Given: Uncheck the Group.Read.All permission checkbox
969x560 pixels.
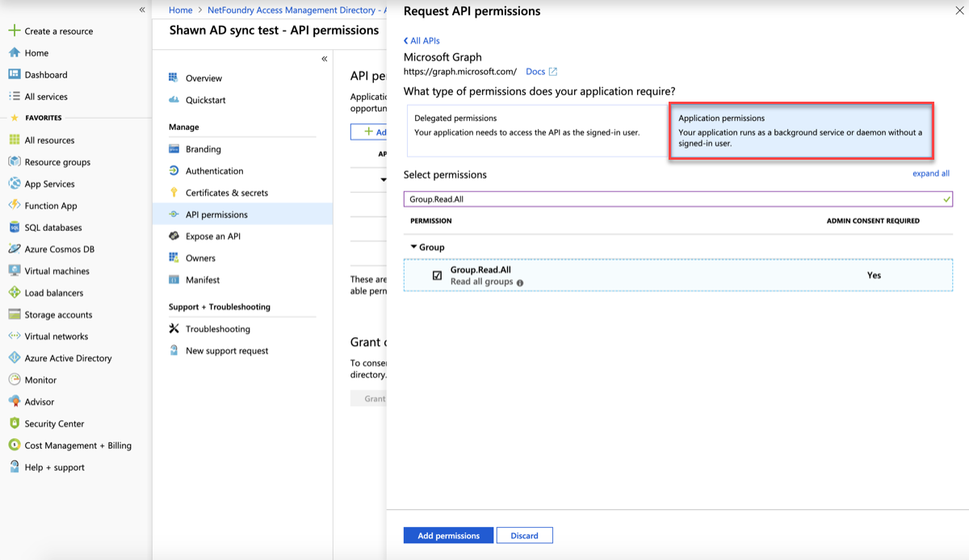Looking at the screenshot, I should click(437, 275).
